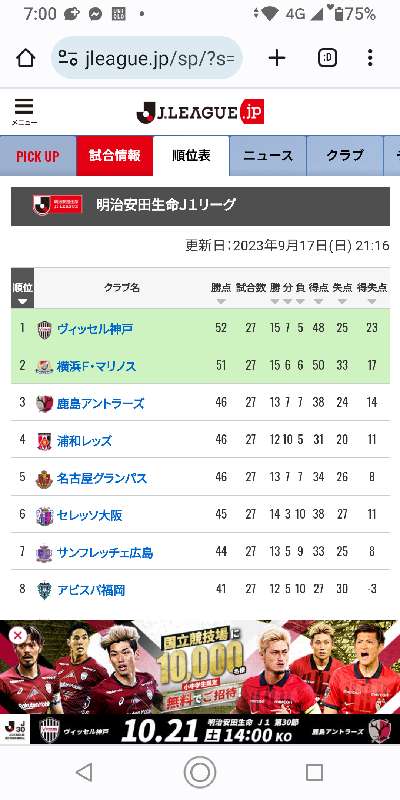The image size is (400, 800).
Task: Switch to the 試合情報 tab
Action: coord(114,156)
